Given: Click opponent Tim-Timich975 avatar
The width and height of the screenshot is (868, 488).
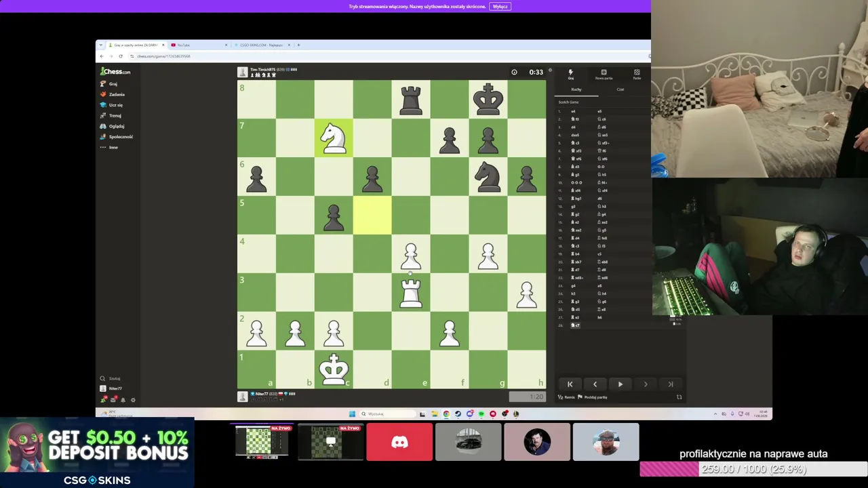Looking at the screenshot, I should click(242, 72).
